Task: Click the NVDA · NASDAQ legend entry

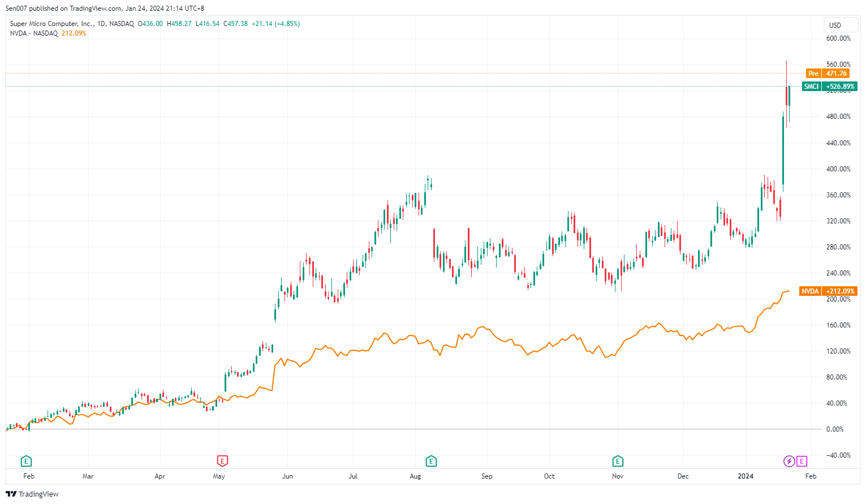Action: pos(34,33)
